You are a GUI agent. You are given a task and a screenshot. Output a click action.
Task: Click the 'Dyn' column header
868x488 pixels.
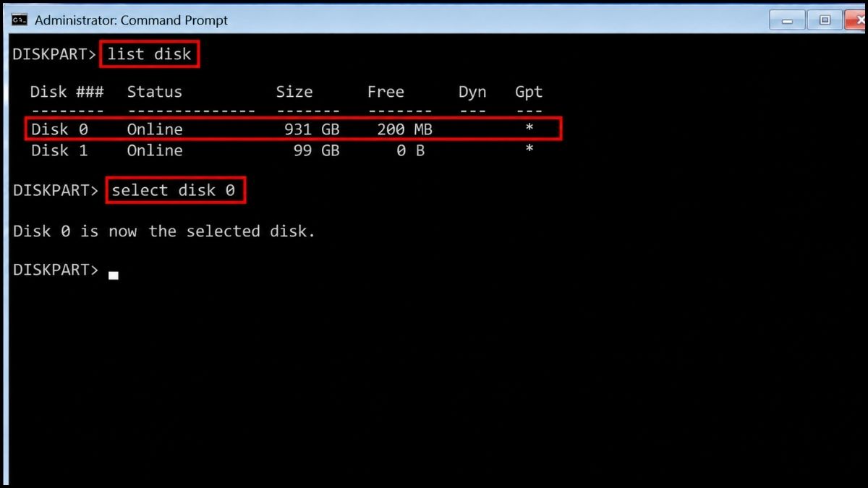(472, 92)
